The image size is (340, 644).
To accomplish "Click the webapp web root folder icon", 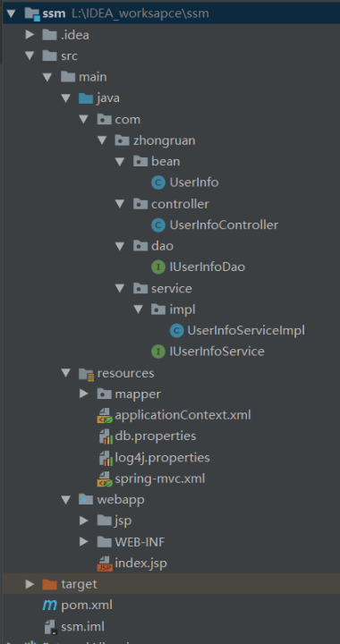I will 85,500.
